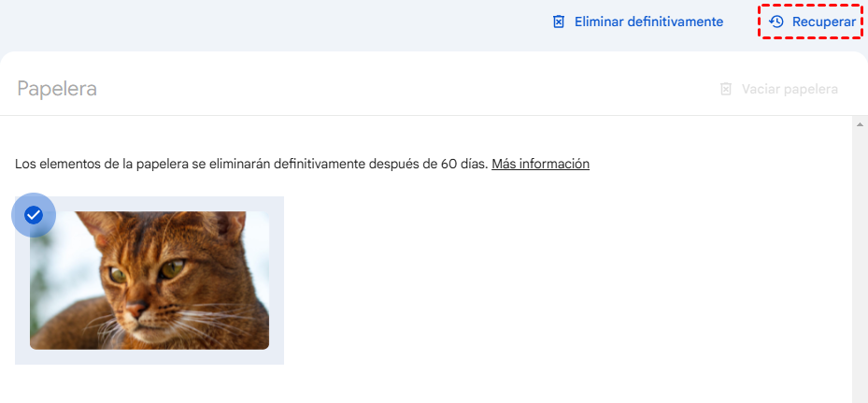Click the Recuperar button text
Screen dimensions: 868x403
pos(824,22)
